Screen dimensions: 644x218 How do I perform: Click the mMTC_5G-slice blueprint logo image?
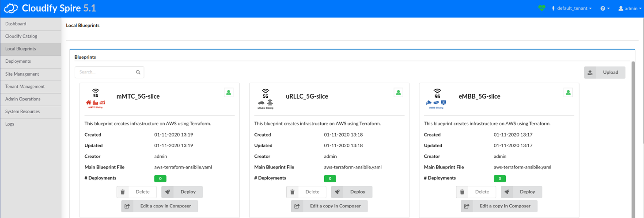tap(96, 99)
